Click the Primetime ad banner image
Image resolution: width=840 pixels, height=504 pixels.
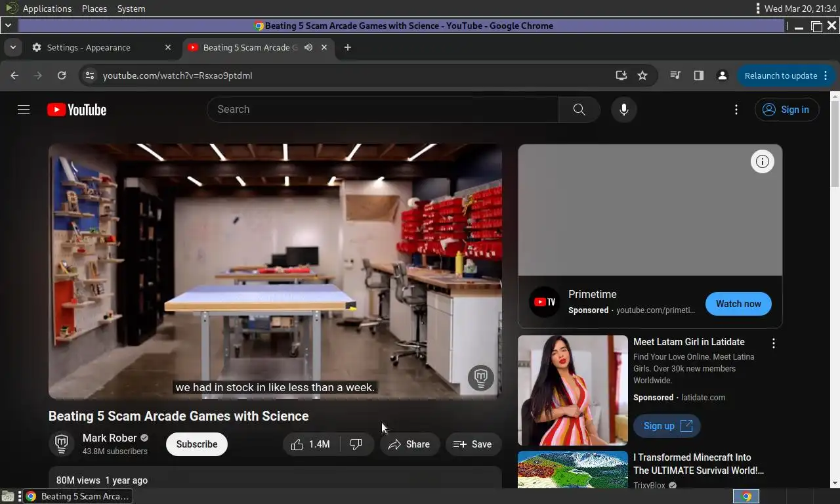(x=650, y=210)
